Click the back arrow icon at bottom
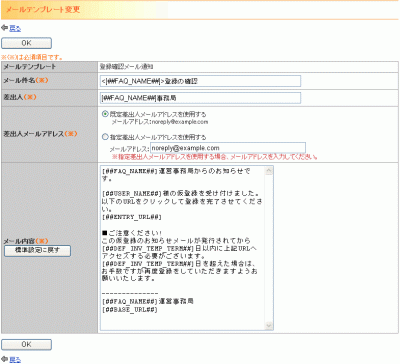 [x=4, y=359]
